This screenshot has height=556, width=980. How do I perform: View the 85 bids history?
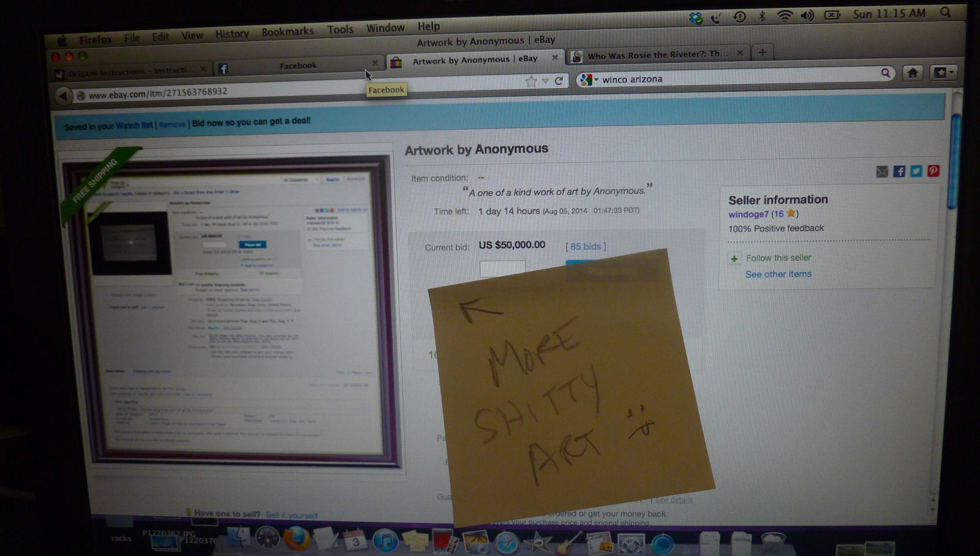586,246
